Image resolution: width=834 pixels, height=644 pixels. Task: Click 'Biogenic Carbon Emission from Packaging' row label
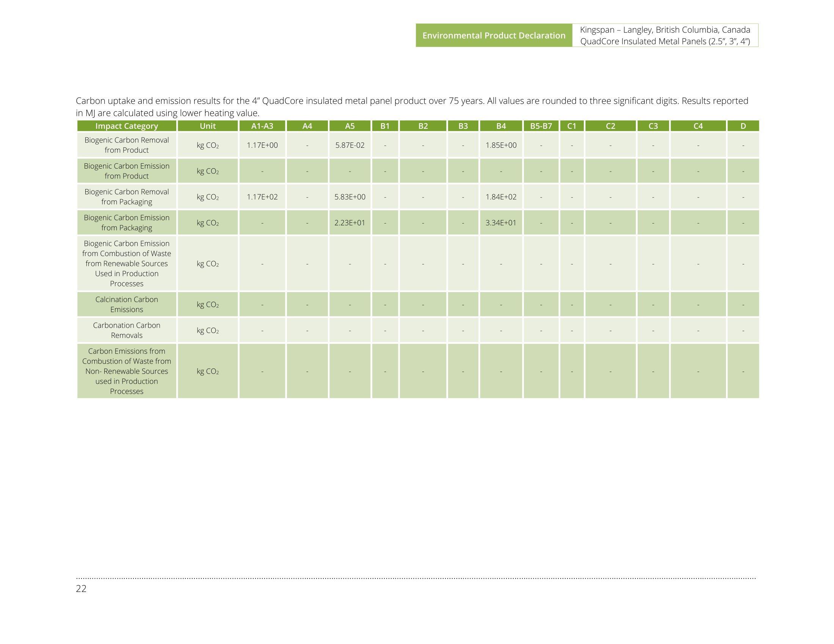point(127,223)
